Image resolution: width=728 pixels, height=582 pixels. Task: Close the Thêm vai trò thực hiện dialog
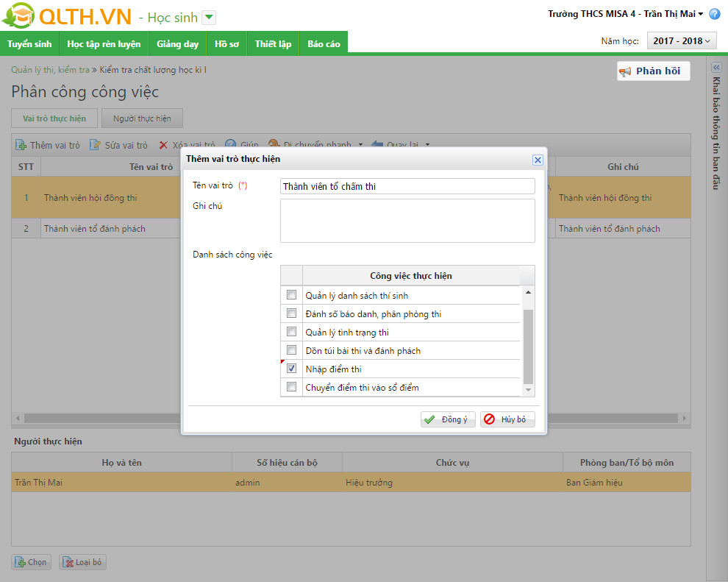click(538, 160)
